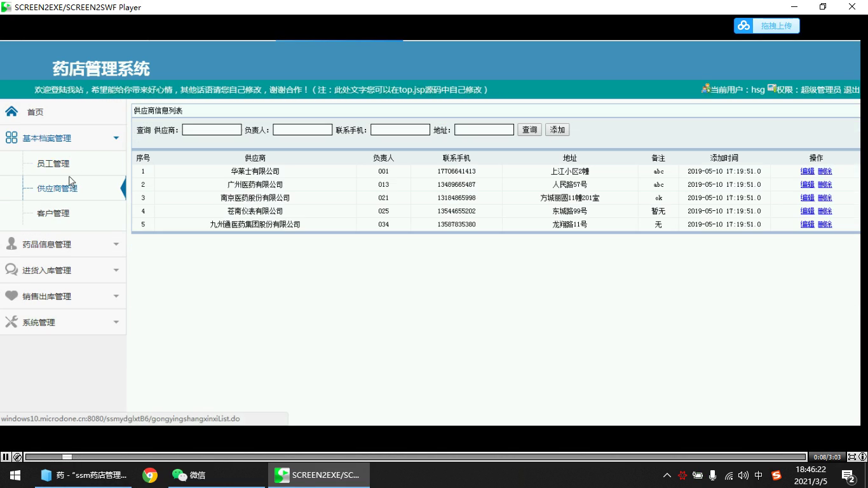The width and height of the screenshot is (868, 488).
Task: Delete the 苍南仪表有限公司 row
Action: coord(825,211)
